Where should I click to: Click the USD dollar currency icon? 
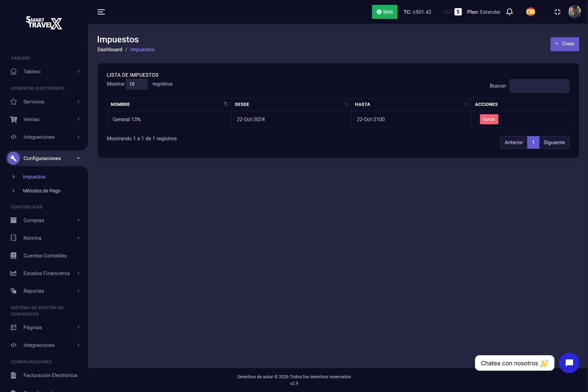click(x=458, y=12)
